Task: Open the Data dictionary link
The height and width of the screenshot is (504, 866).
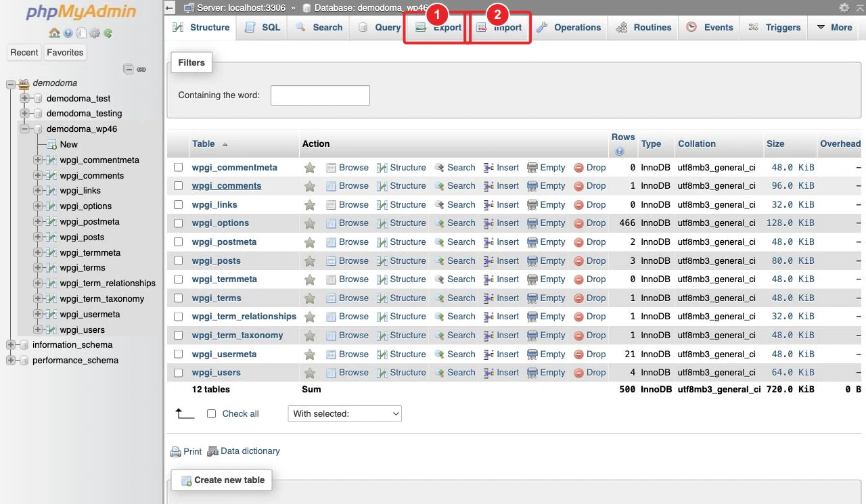Action: (244, 451)
